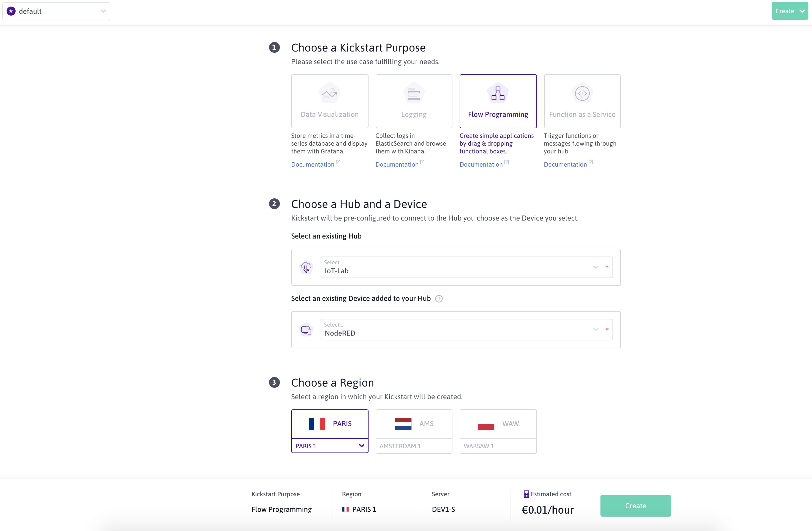This screenshot has height=531, width=812.
Task: Open the Function as a Service Documentation link
Action: click(565, 165)
